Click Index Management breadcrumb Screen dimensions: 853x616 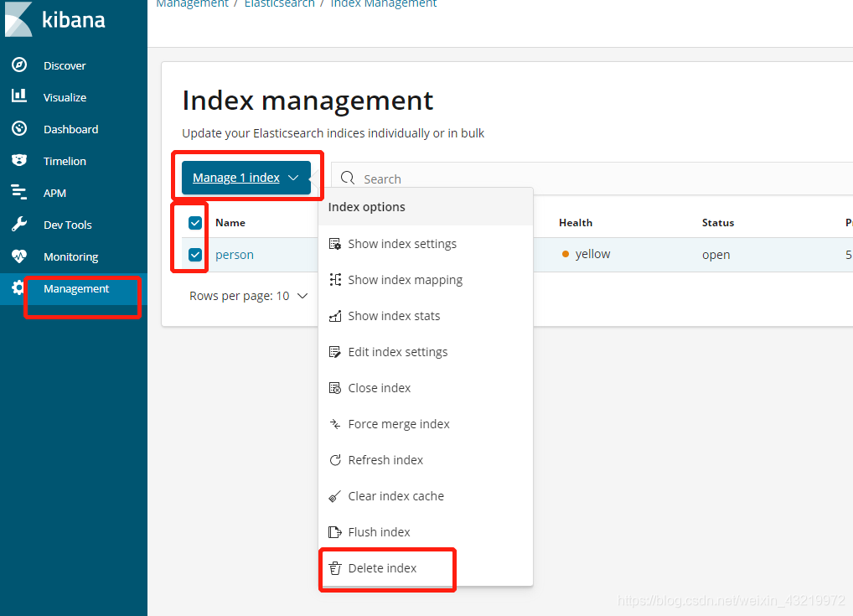click(x=384, y=4)
